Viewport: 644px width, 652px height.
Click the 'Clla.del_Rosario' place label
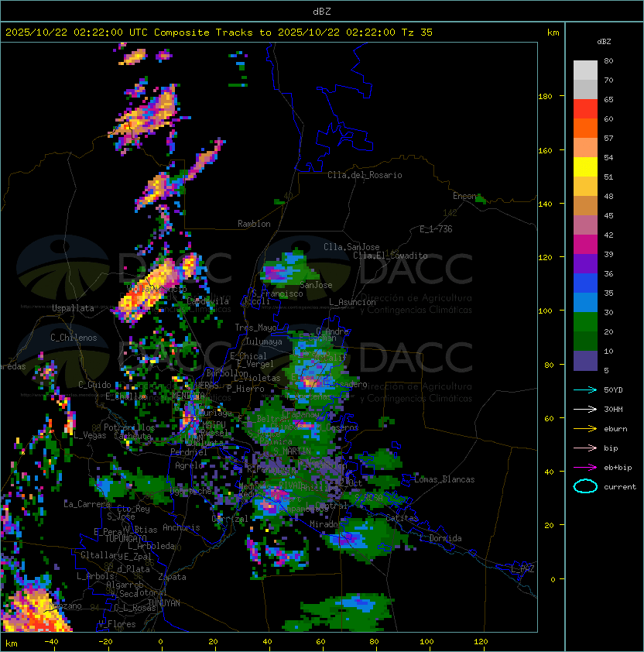tap(365, 175)
